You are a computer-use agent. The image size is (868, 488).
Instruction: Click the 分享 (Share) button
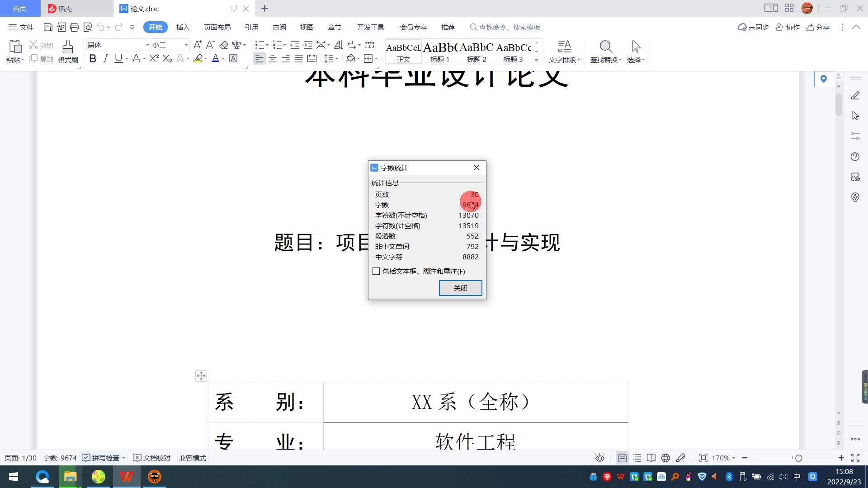pyautogui.click(x=817, y=28)
